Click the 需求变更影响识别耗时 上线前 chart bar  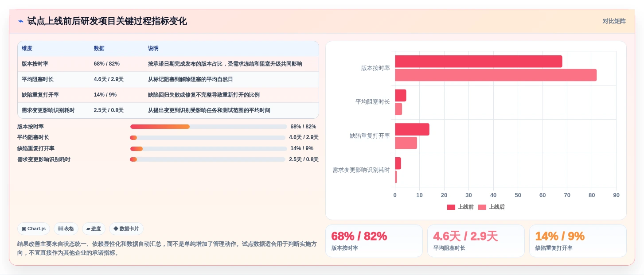coord(398,163)
